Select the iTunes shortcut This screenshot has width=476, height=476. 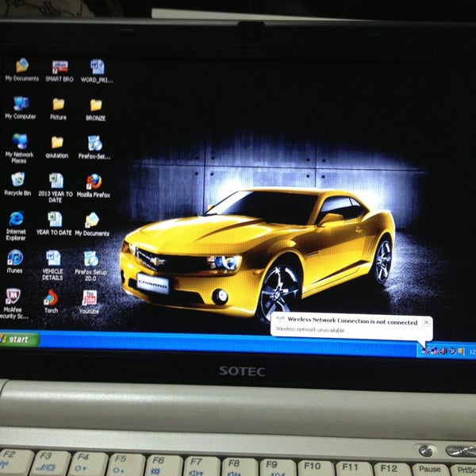[15, 258]
